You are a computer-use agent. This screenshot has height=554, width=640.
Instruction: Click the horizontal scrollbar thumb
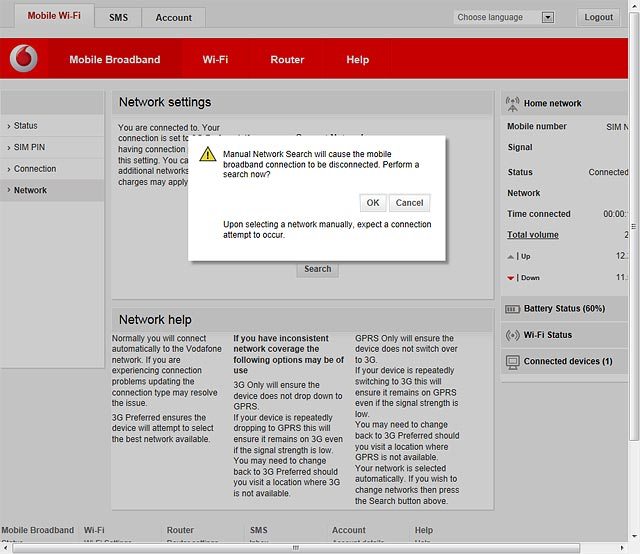296,548
